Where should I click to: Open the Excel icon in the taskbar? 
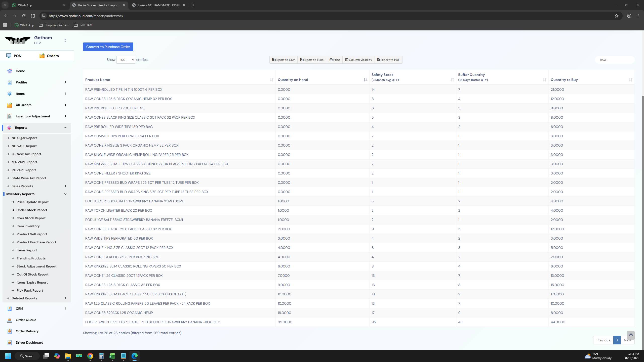point(112,356)
